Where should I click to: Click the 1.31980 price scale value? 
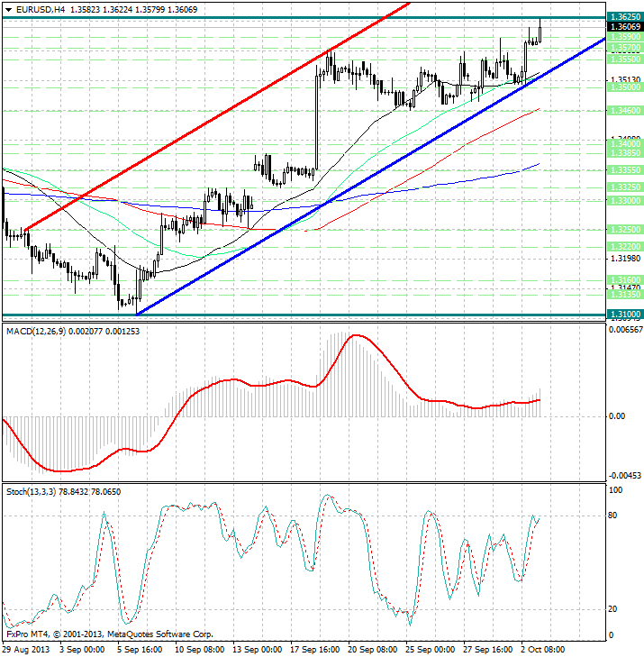click(626, 259)
